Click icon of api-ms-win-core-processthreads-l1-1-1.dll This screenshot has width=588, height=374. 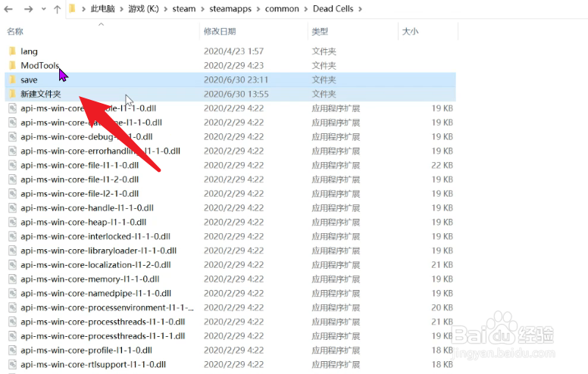[x=12, y=336]
